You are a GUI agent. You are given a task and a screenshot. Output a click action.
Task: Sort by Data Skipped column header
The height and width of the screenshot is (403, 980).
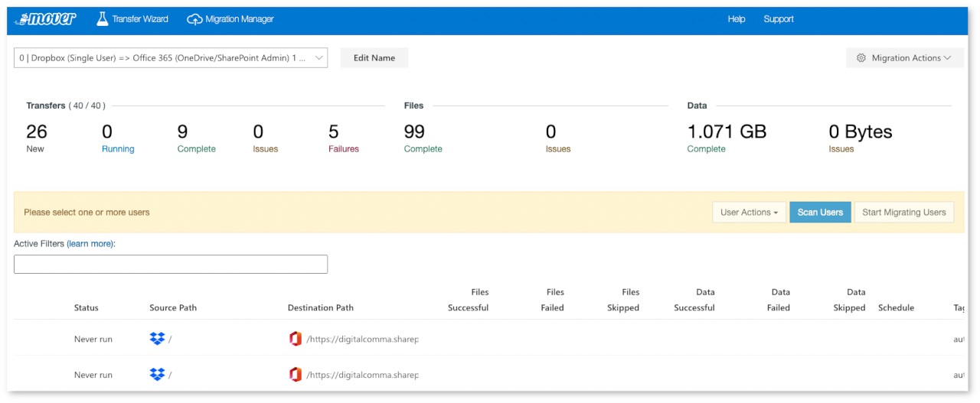[850, 300]
